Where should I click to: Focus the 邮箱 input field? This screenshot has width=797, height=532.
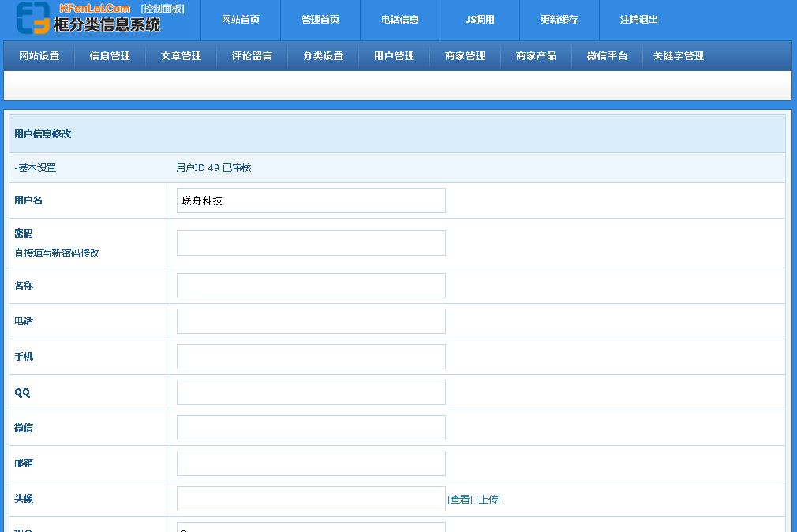pos(311,463)
